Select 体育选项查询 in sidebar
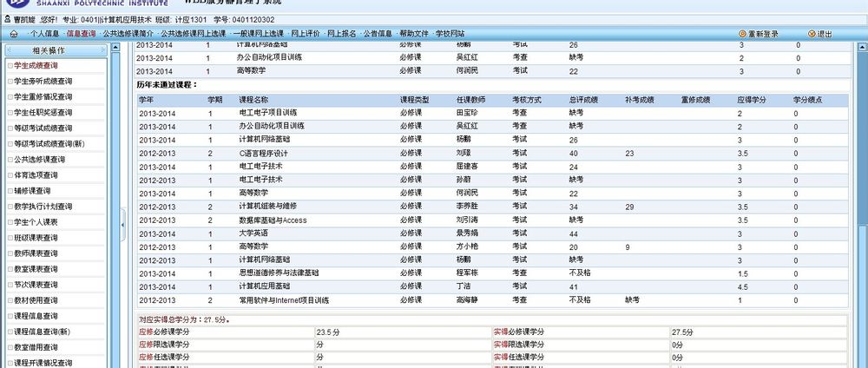This screenshot has height=368, width=868. tap(36, 175)
